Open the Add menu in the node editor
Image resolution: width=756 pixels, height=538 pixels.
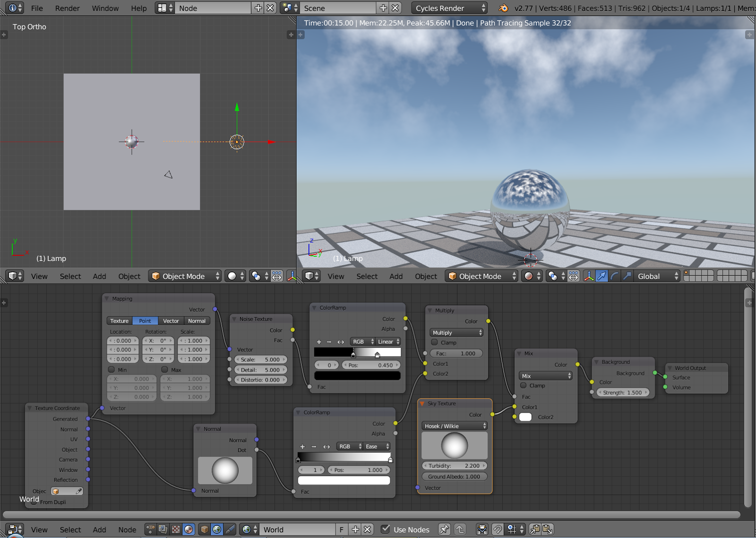click(x=99, y=529)
